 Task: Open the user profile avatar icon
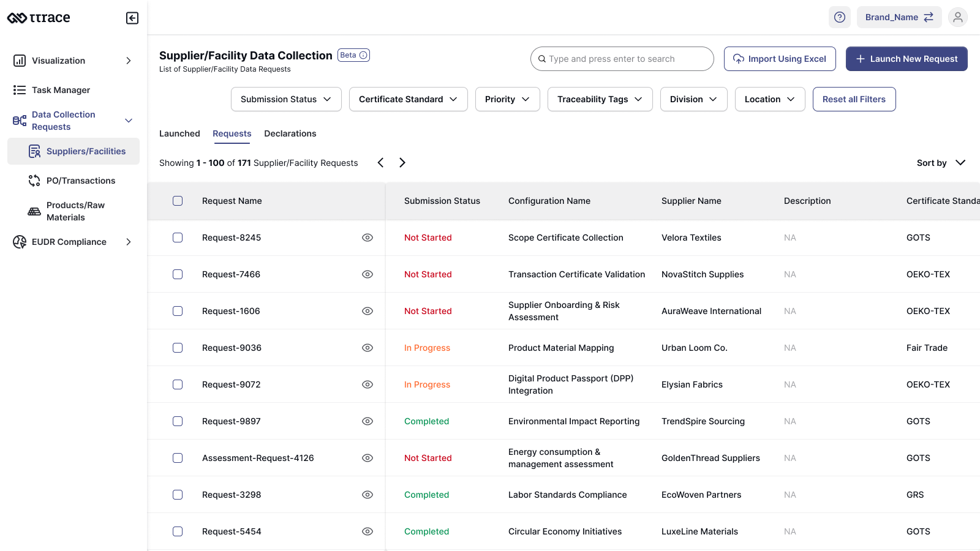[x=958, y=17]
